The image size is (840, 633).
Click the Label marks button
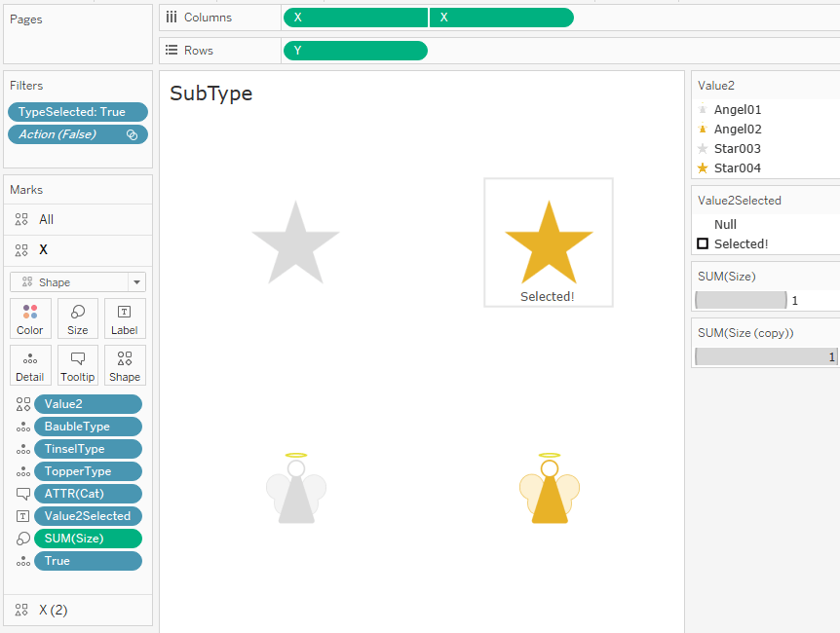point(125,318)
